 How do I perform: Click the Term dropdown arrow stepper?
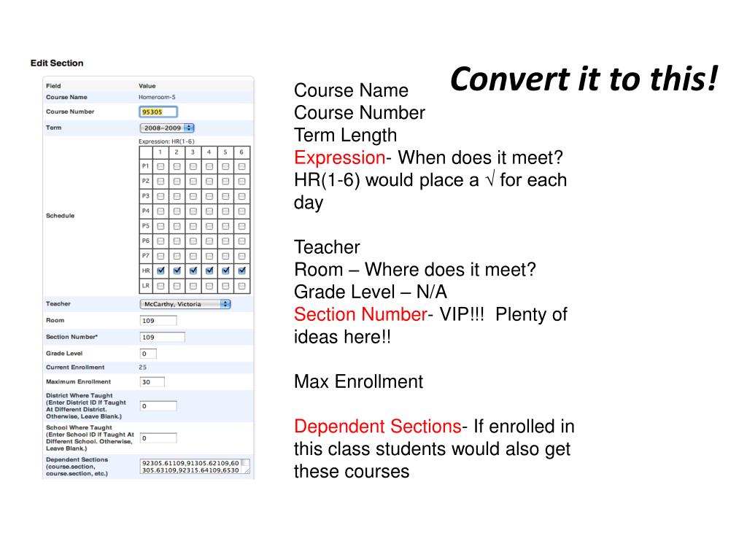point(189,128)
